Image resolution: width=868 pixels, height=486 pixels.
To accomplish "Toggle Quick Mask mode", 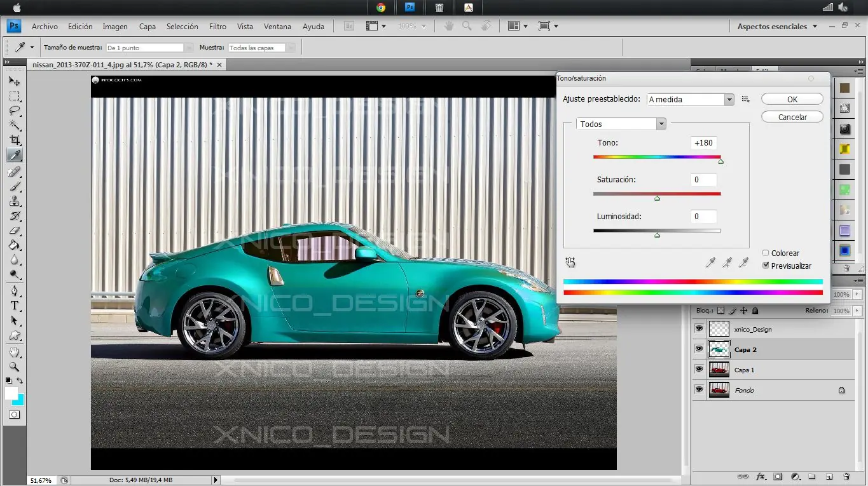I will pyautogui.click(x=14, y=415).
